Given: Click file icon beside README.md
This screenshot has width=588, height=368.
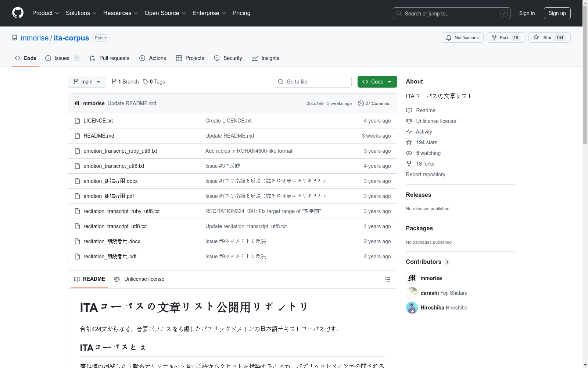Looking at the screenshot, I should (x=77, y=136).
